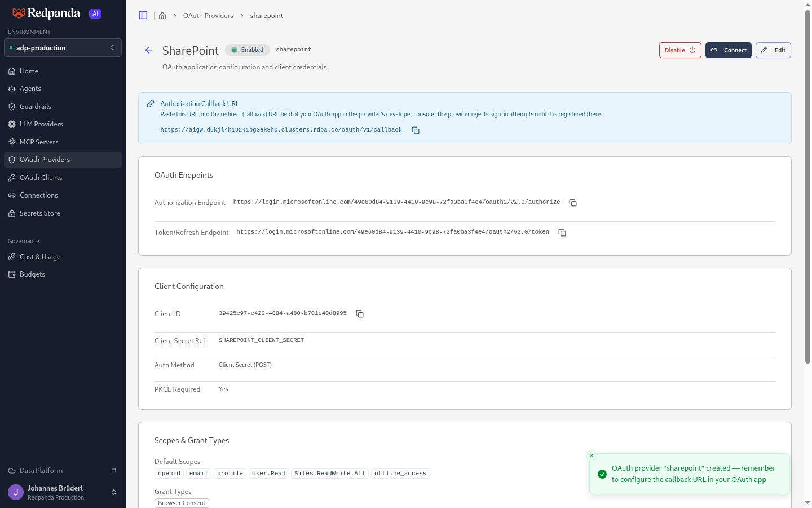Edit the SharePoint provider
Screen dimensions: 812x508
click(x=773, y=50)
